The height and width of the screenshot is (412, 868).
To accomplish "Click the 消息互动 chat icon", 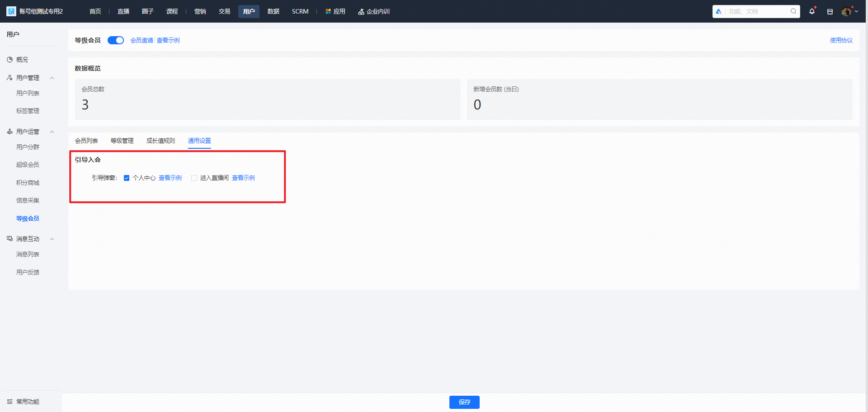I will pyautogui.click(x=9, y=239).
